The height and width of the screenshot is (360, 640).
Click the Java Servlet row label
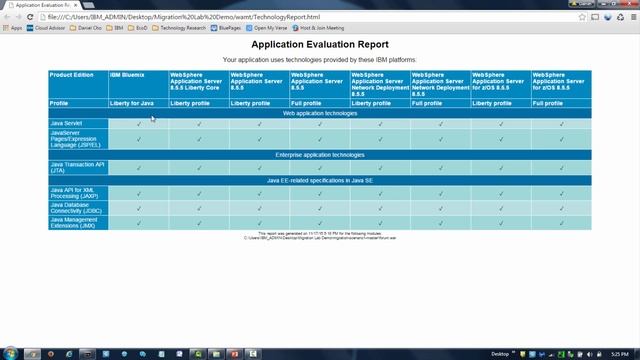pos(78,123)
